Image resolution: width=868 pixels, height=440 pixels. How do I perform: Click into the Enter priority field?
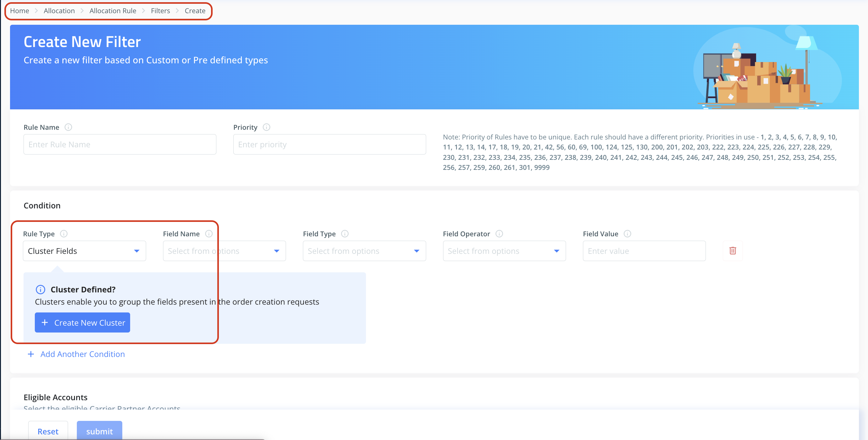329,144
